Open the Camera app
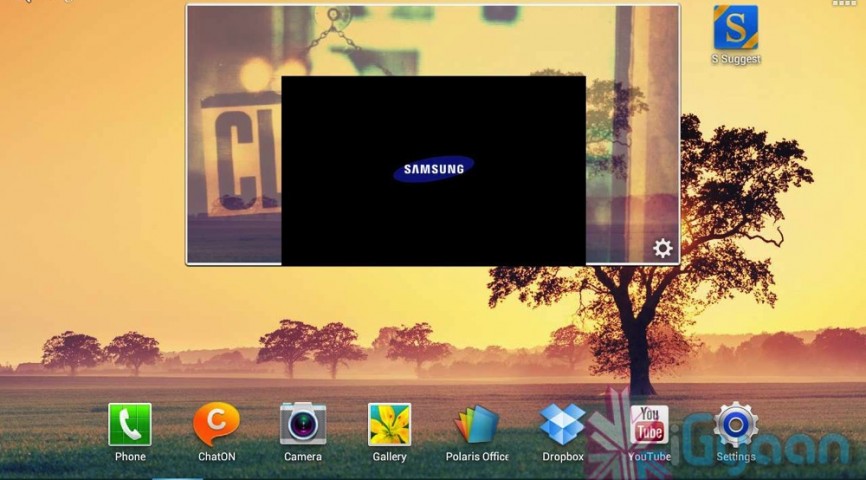Viewport: 866px width, 480px height. (x=303, y=424)
